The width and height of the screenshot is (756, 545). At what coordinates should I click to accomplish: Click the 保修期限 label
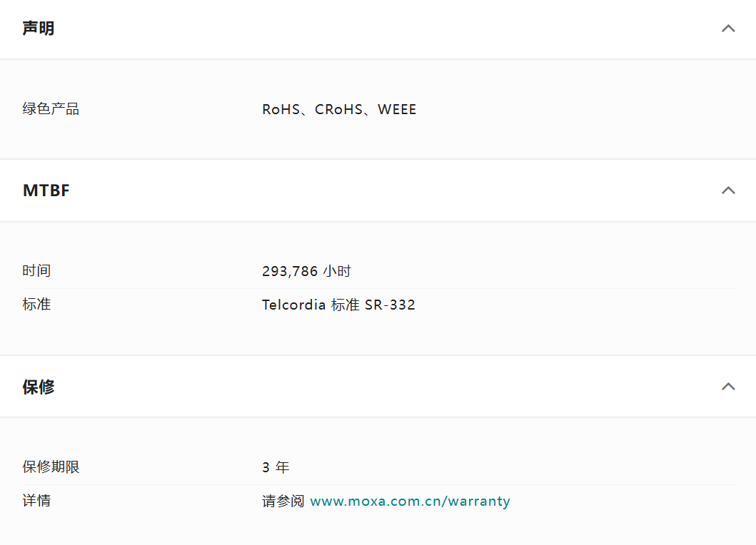pos(51,467)
